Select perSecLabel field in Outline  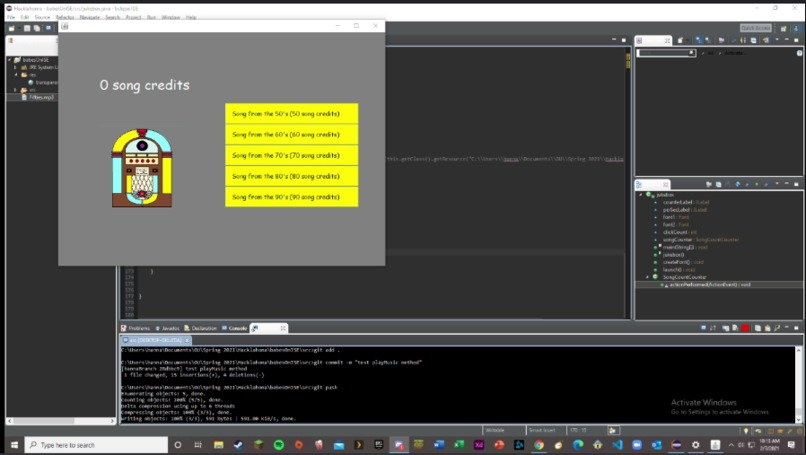point(685,210)
